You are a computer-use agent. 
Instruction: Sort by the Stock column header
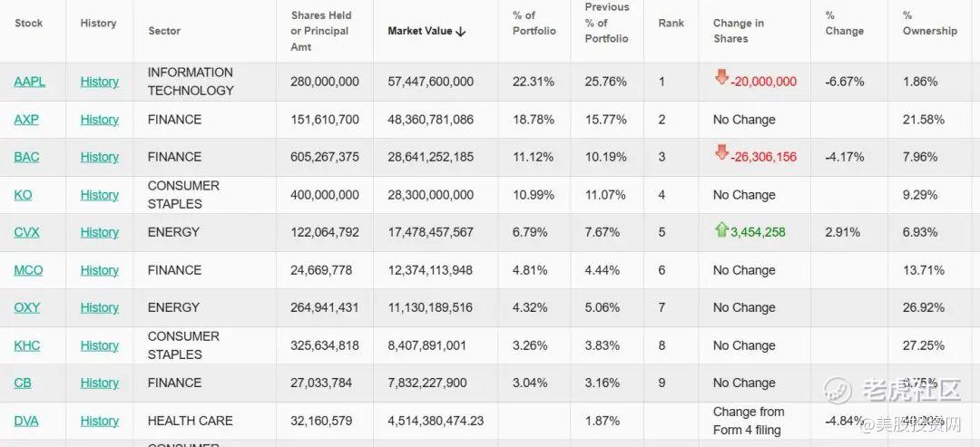(29, 24)
